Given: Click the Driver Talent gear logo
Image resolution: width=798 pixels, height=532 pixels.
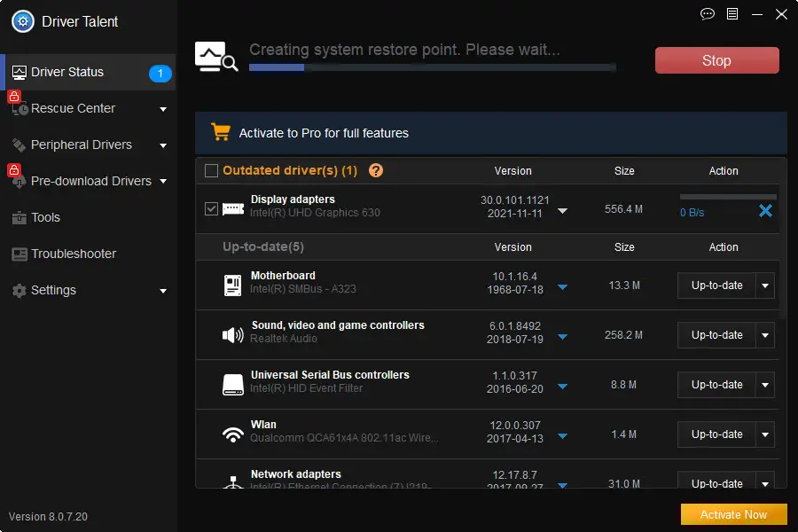Looking at the screenshot, I should 23,21.
